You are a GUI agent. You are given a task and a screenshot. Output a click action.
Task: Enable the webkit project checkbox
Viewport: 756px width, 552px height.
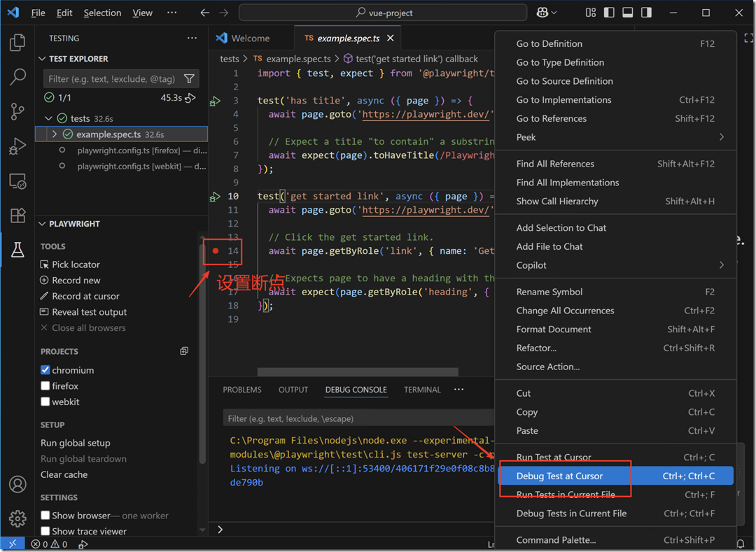click(x=45, y=402)
